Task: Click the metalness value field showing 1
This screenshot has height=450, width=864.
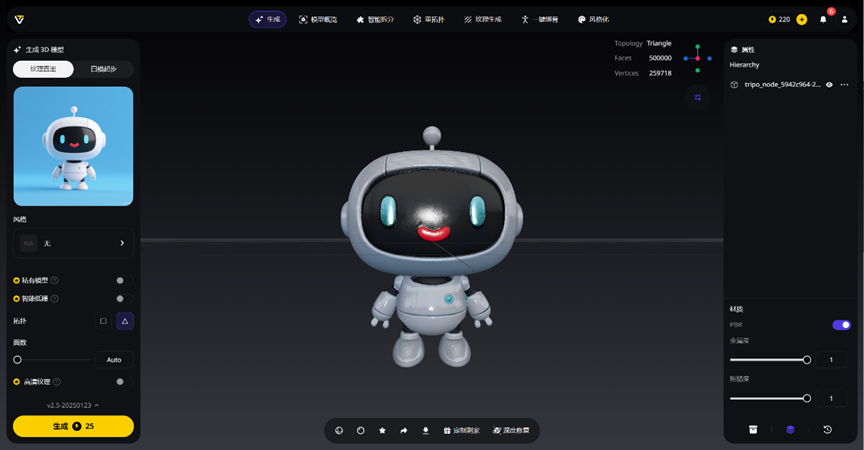Action: coord(831,360)
